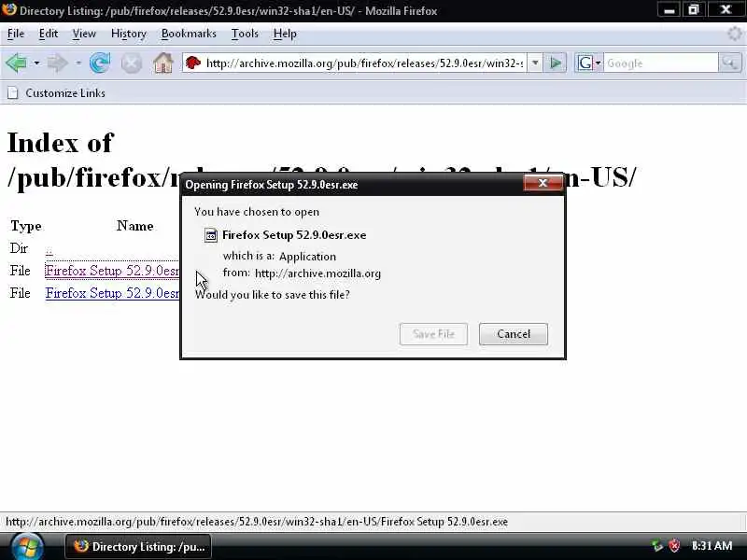The width and height of the screenshot is (747, 560).
Task: Reload the current page
Action: [x=100, y=63]
